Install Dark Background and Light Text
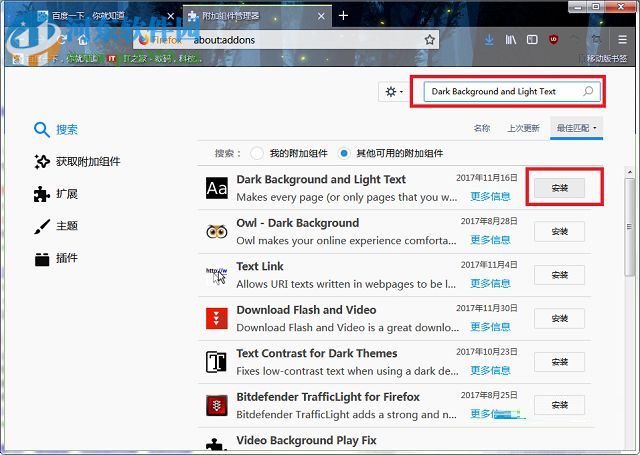The image size is (640, 455). pyautogui.click(x=560, y=188)
